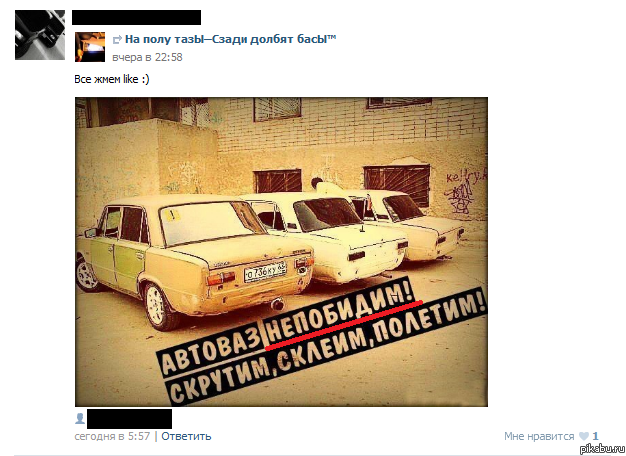The width and height of the screenshot is (626, 456).
Task: Open the poster's black-and-white avatar
Action: [40, 35]
